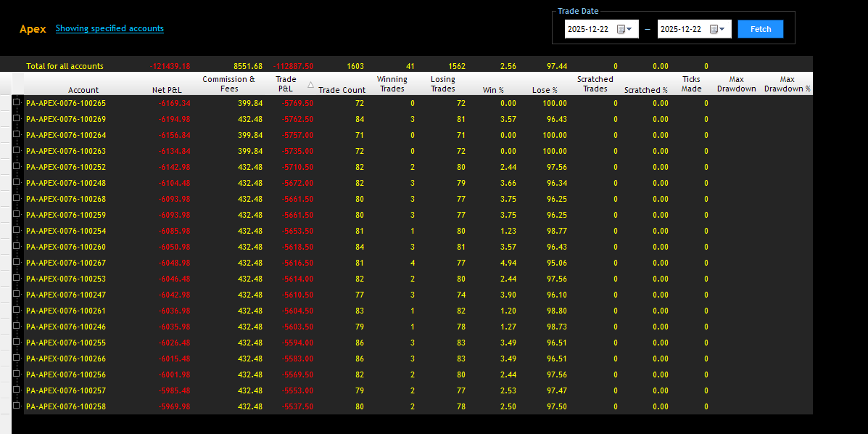This screenshot has height=434, width=868.
Task: Click Win % cell 4.94
Action: pos(508,263)
